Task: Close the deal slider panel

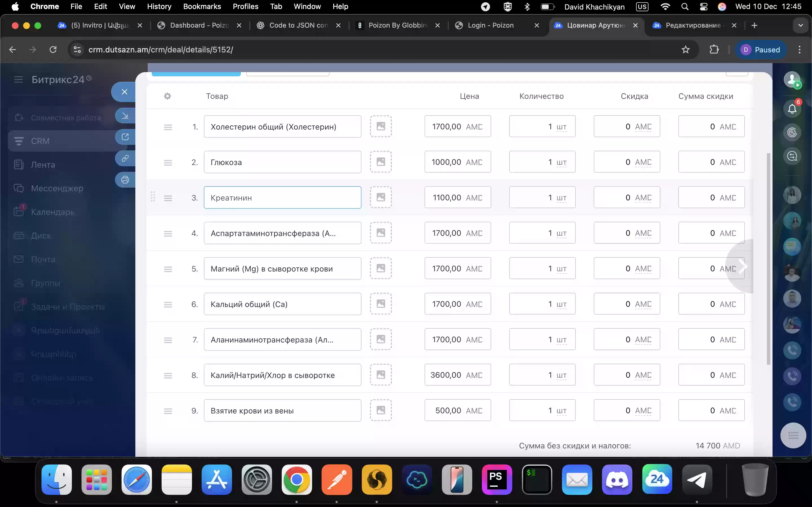Action: pos(124,92)
